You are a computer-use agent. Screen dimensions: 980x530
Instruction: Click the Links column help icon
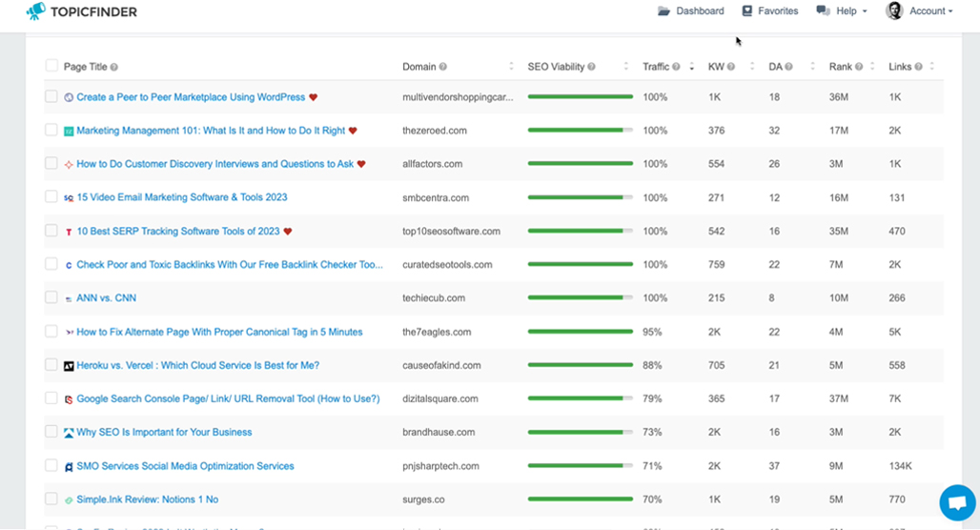click(918, 67)
